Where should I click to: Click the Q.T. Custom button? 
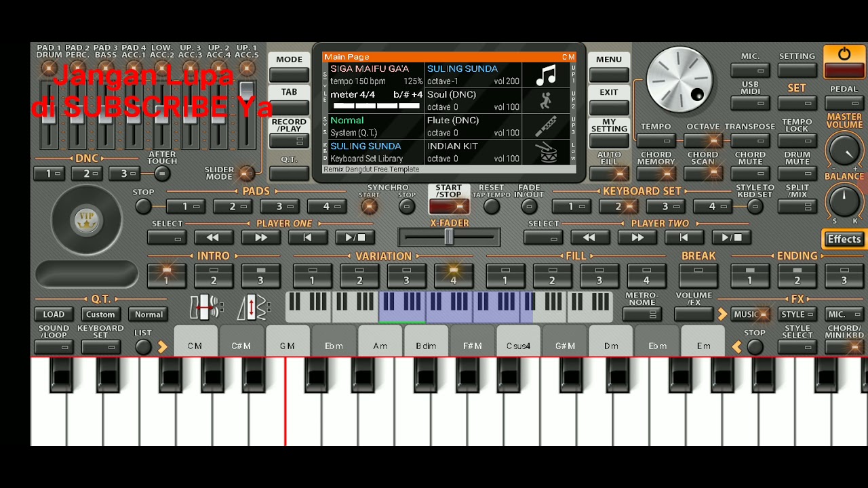pos(100,314)
